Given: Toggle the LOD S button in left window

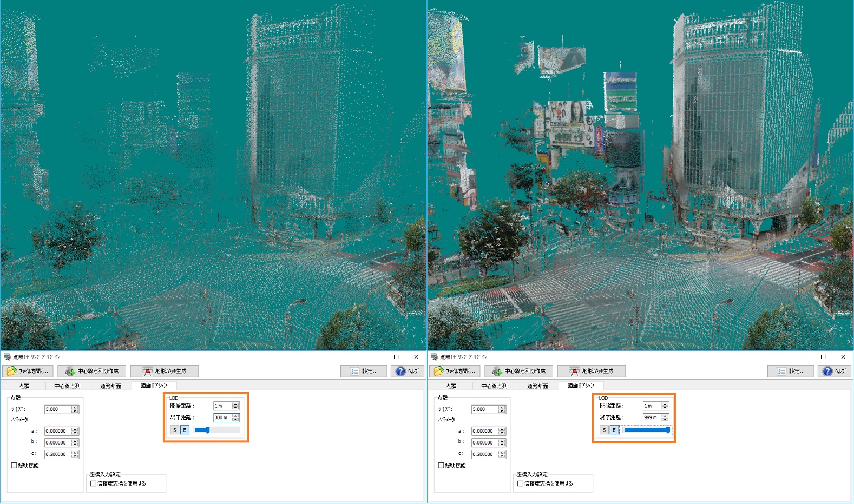Looking at the screenshot, I should (175, 430).
